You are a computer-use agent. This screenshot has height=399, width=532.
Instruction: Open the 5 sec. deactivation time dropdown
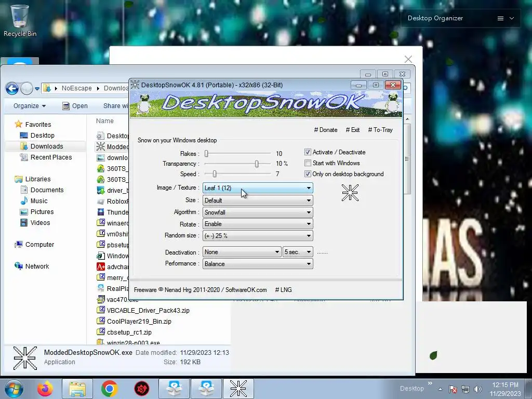(298, 252)
